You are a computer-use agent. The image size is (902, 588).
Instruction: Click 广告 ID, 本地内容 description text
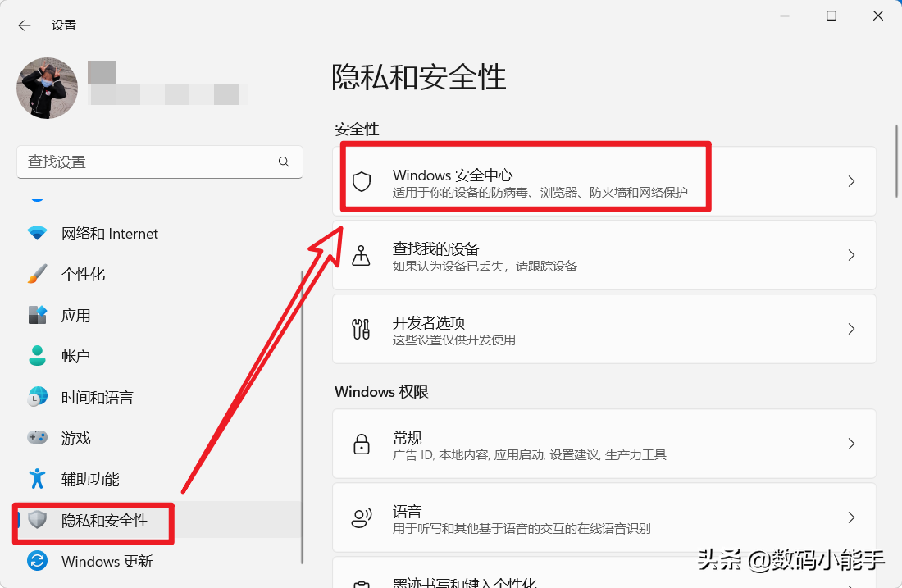(x=529, y=455)
